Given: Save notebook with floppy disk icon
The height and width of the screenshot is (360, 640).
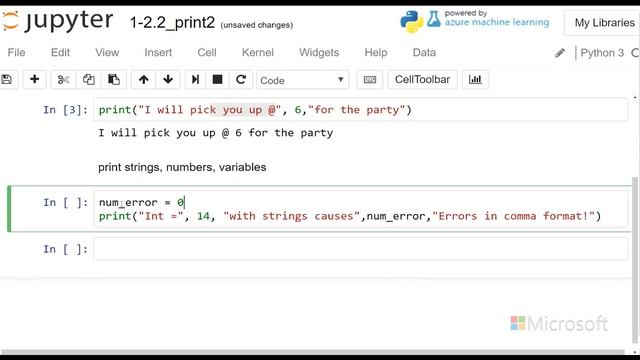Looking at the screenshot, I should [7, 79].
